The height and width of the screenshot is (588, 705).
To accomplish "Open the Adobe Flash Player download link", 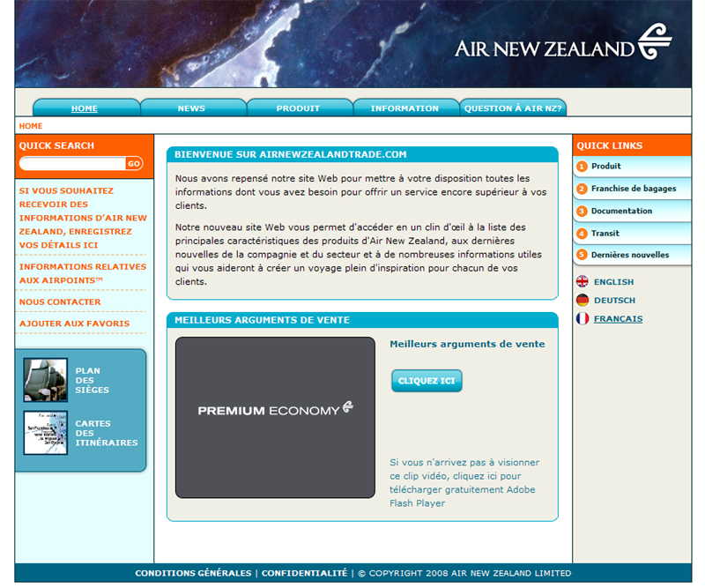I will (x=464, y=483).
